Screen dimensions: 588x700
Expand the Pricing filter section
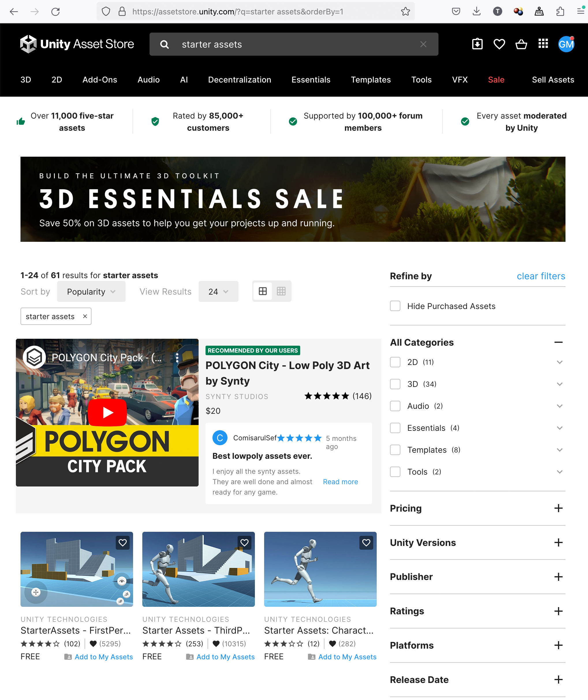(558, 508)
